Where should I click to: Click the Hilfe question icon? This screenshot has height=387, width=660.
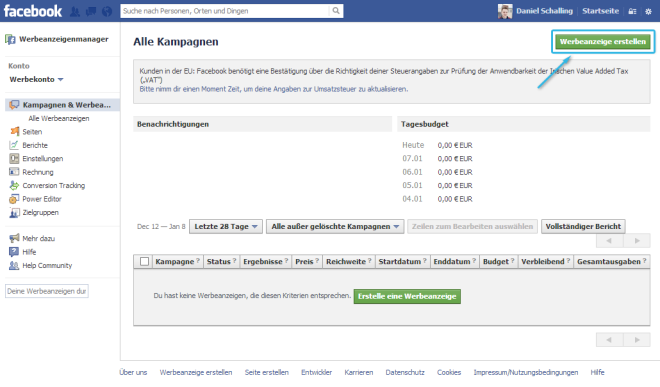point(14,252)
